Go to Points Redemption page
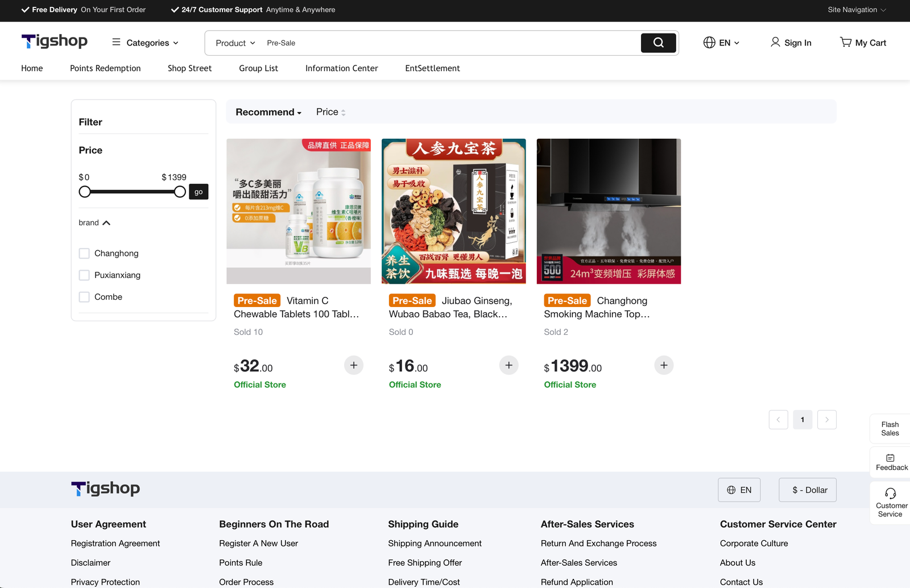910x588 pixels. 105,68
